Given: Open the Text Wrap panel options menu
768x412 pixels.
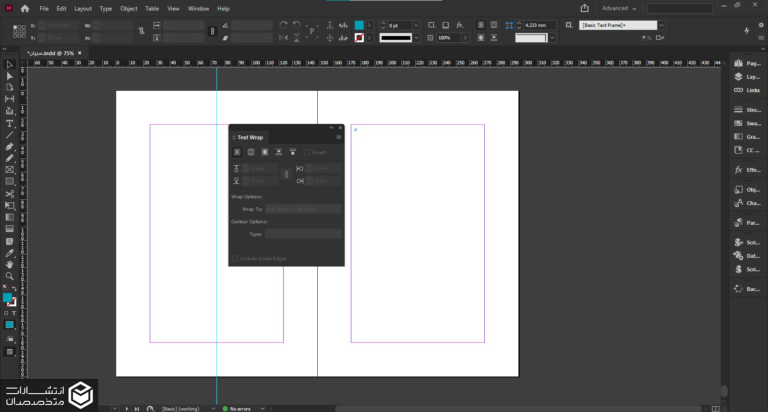Looking at the screenshot, I should pyautogui.click(x=339, y=137).
